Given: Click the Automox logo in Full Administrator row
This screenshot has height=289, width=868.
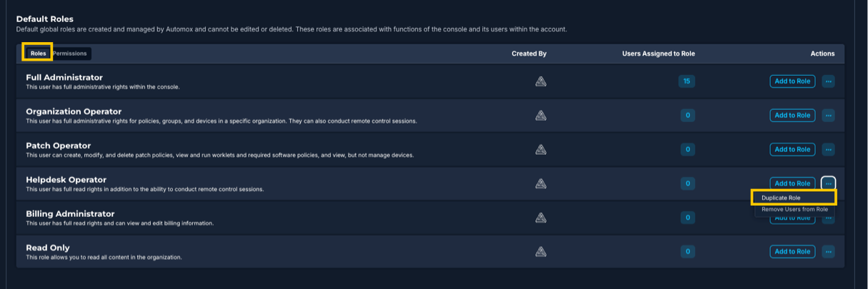Looking at the screenshot, I should pos(541,81).
